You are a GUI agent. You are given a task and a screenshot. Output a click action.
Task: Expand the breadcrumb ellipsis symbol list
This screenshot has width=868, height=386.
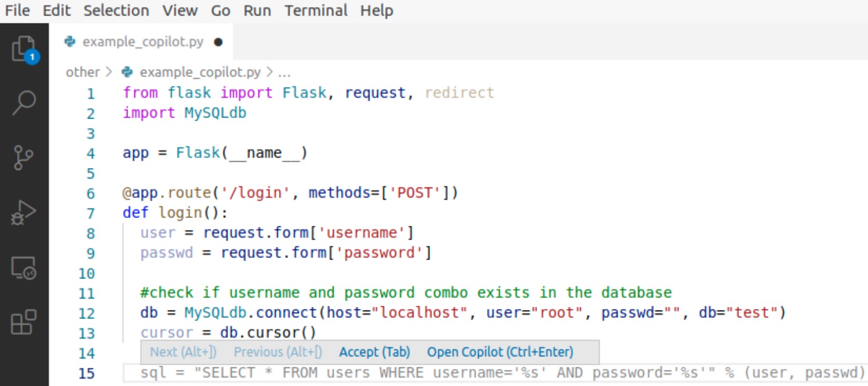(284, 72)
